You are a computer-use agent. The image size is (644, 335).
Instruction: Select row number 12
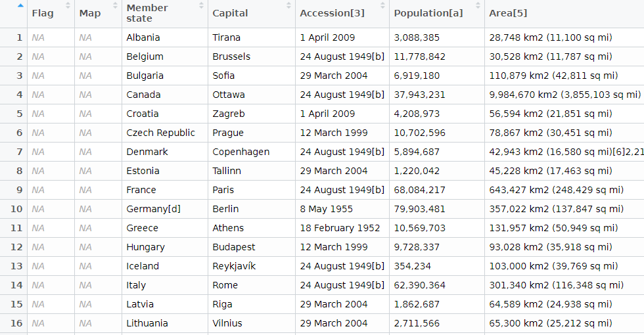[16, 247]
